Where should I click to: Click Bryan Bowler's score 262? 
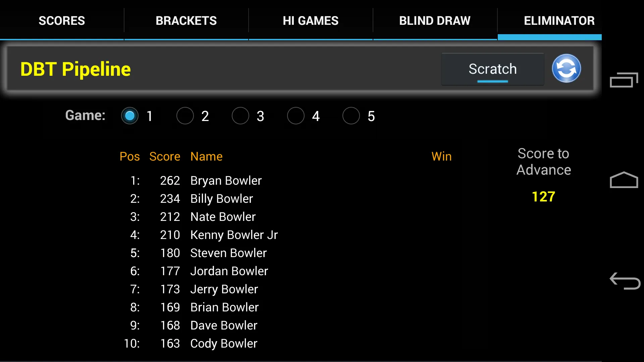(x=170, y=180)
